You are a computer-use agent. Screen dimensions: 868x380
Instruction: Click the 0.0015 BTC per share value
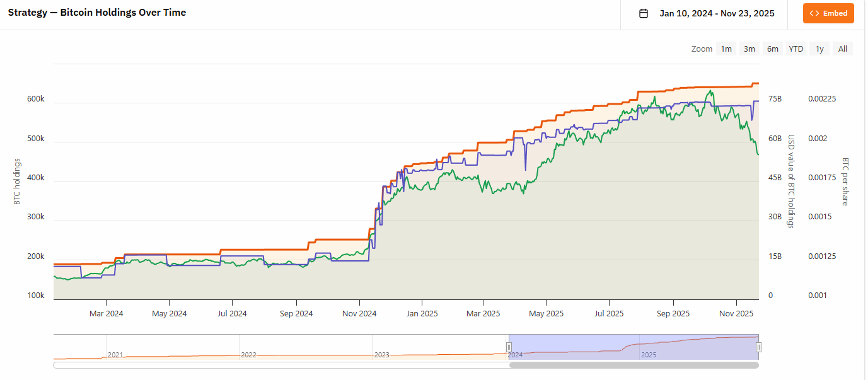820,217
